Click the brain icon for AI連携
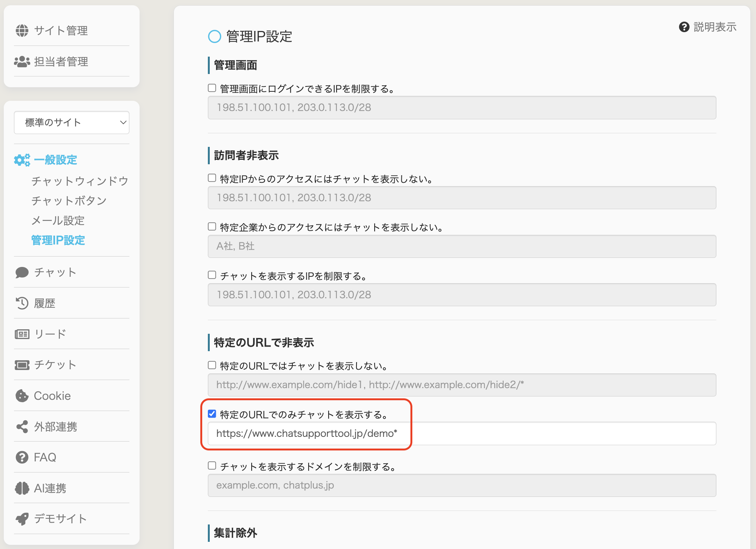Screen dimensions: 756x549 [22, 488]
